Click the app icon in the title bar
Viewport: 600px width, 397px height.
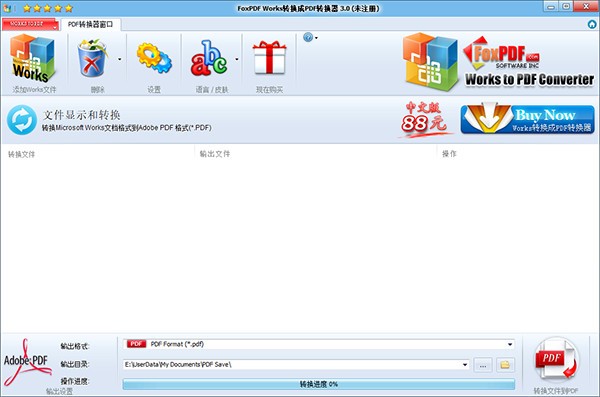(7, 8)
